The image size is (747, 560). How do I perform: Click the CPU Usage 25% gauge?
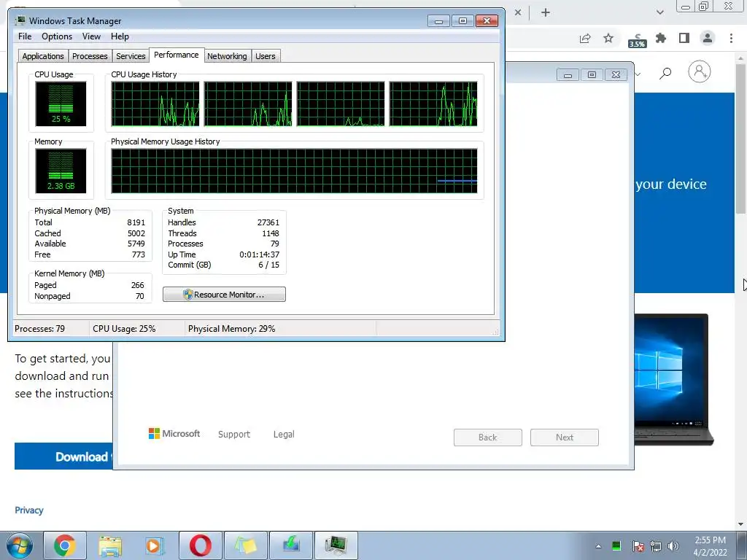[x=61, y=104]
